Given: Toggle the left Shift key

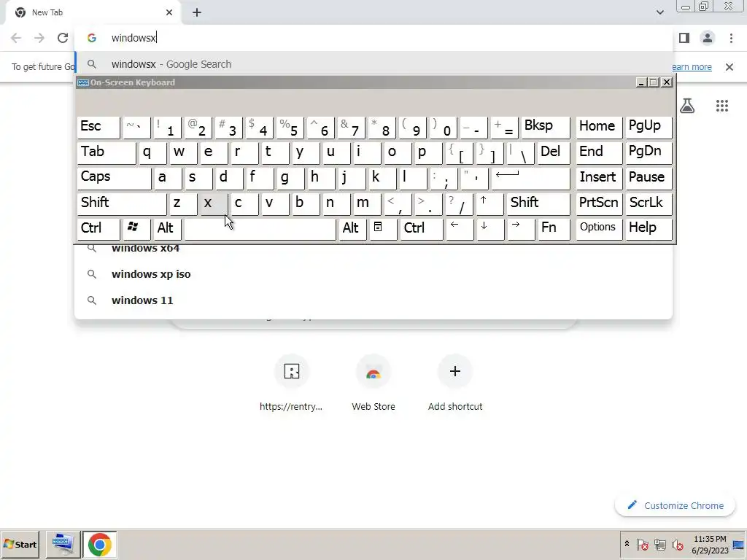Looking at the screenshot, I should tap(122, 204).
